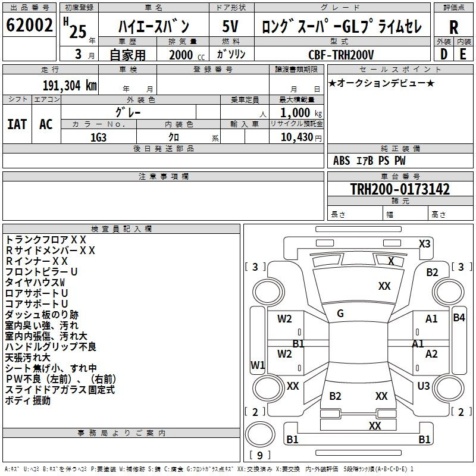Screen dimensions: 476x476
Task: Select the recycle deposit 10,430 yen field
Action: 296,137
